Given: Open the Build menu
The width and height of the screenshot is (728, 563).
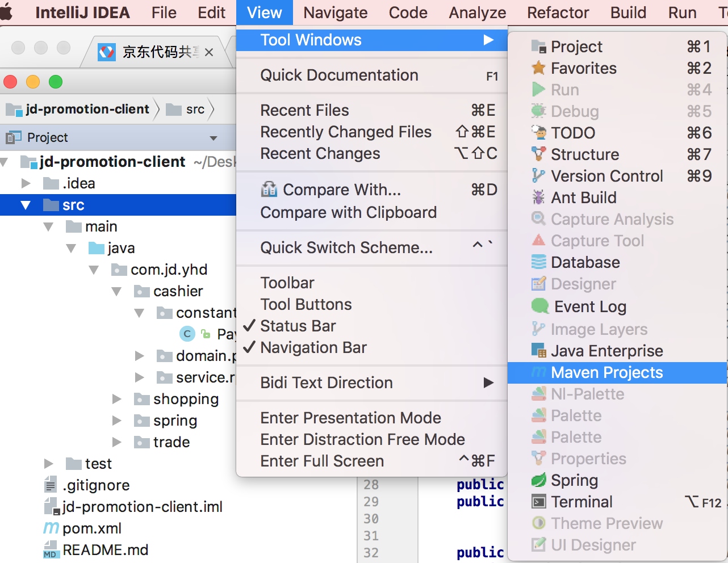Looking at the screenshot, I should (628, 12).
